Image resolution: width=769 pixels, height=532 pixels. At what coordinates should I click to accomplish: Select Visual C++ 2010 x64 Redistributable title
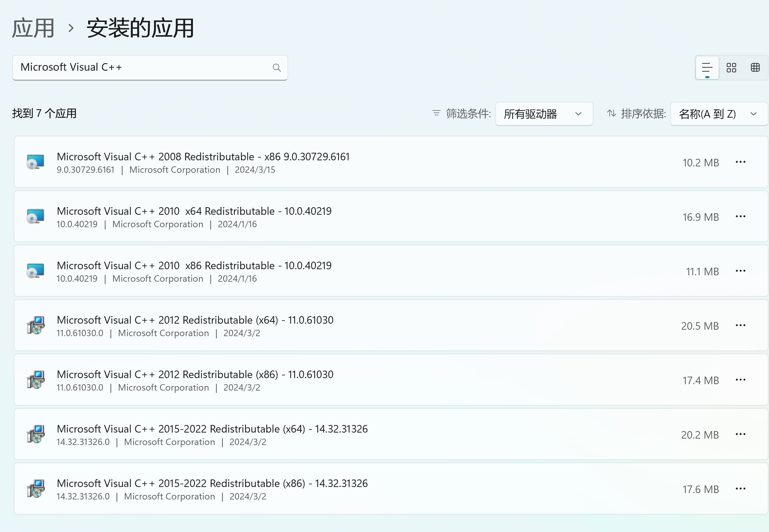pyautogui.click(x=194, y=211)
